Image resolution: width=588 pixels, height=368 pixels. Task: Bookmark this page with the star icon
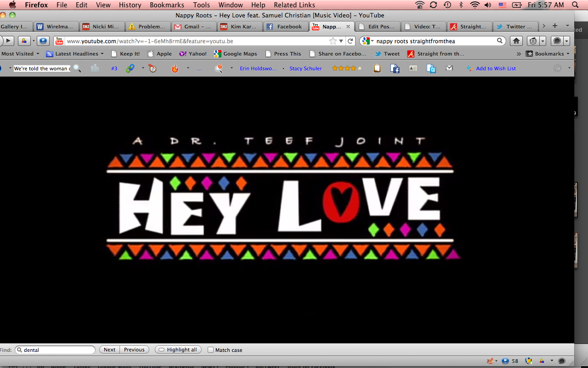(x=333, y=41)
